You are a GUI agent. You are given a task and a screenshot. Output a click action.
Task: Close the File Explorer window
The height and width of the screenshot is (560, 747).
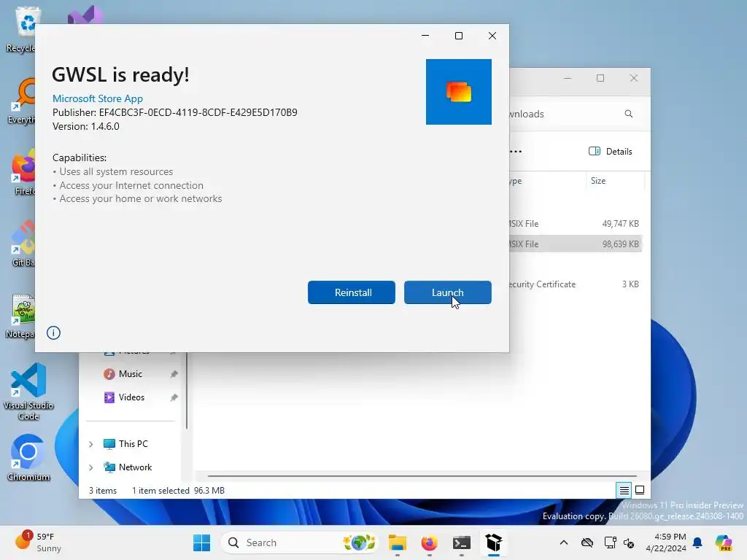(634, 78)
